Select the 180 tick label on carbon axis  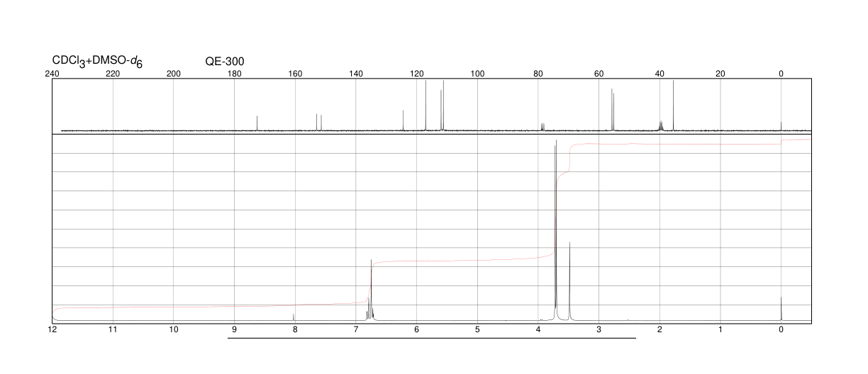coord(234,74)
